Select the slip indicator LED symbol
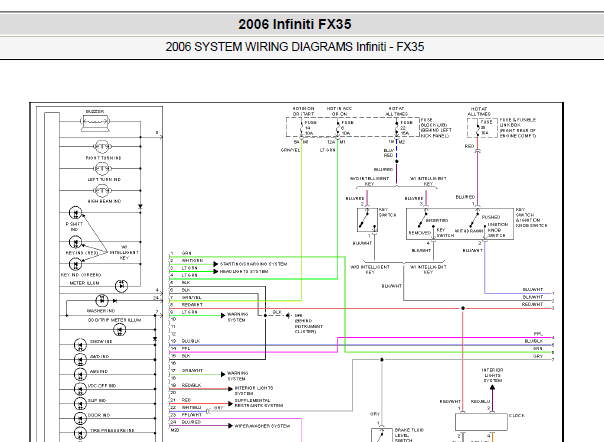 80,404
